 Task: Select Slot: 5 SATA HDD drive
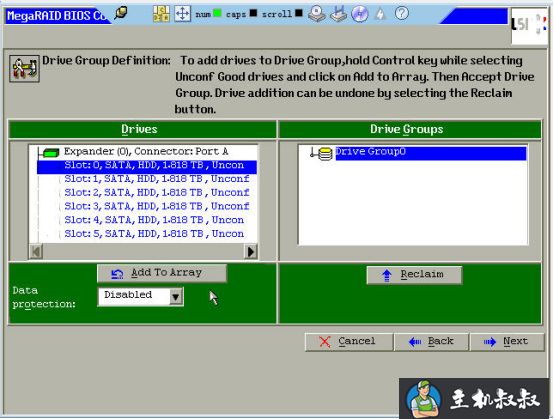click(x=154, y=234)
